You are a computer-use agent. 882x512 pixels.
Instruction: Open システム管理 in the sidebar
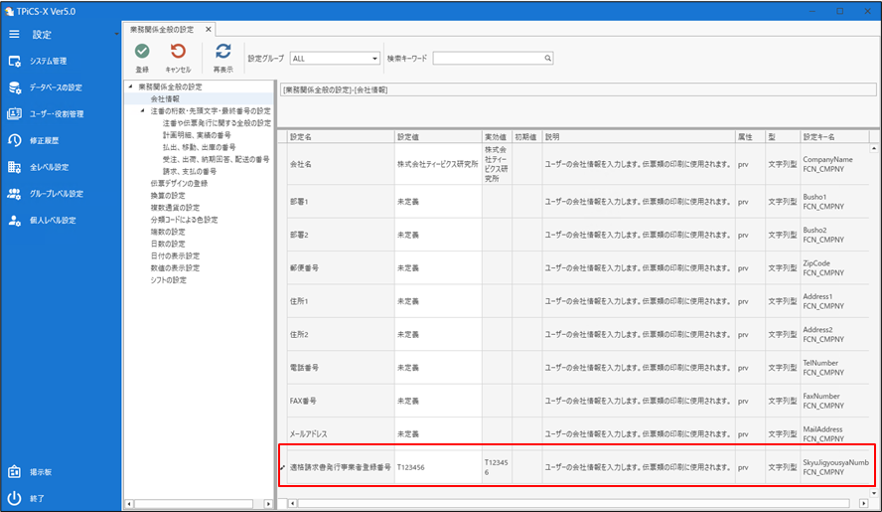(48, 61)
